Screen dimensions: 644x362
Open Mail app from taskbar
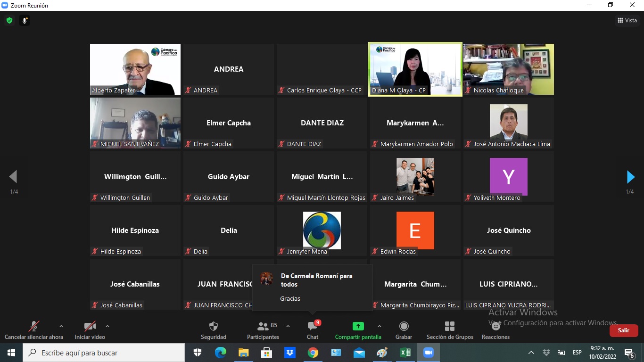[x=359, y=353]
